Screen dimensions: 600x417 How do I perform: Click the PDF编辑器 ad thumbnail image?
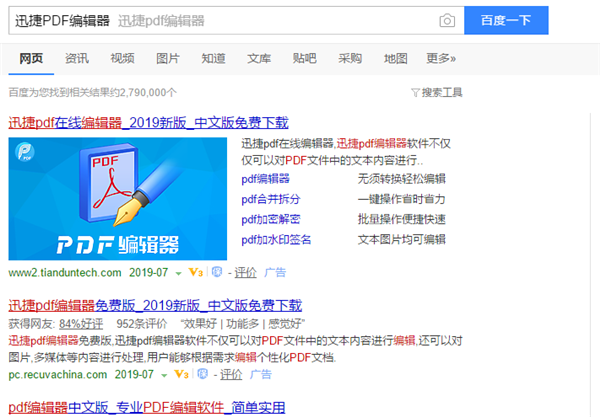pos(117,199)
